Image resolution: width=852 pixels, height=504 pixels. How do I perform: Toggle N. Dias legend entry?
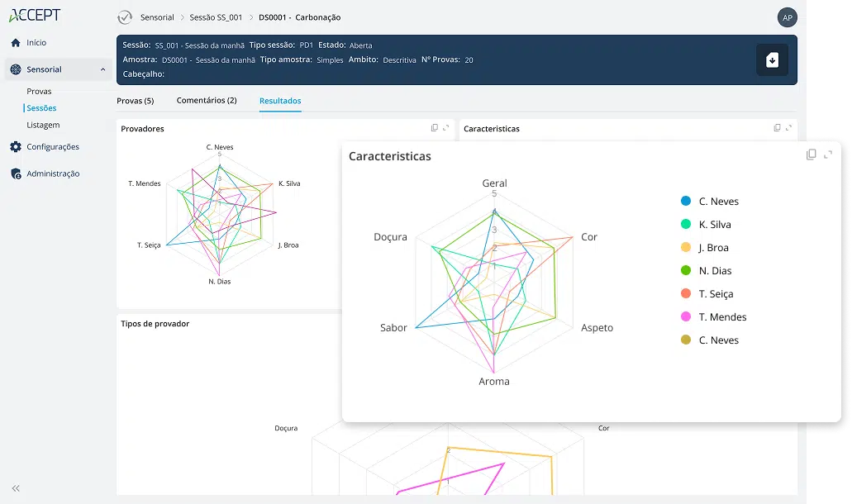click(x=706, y=270)
